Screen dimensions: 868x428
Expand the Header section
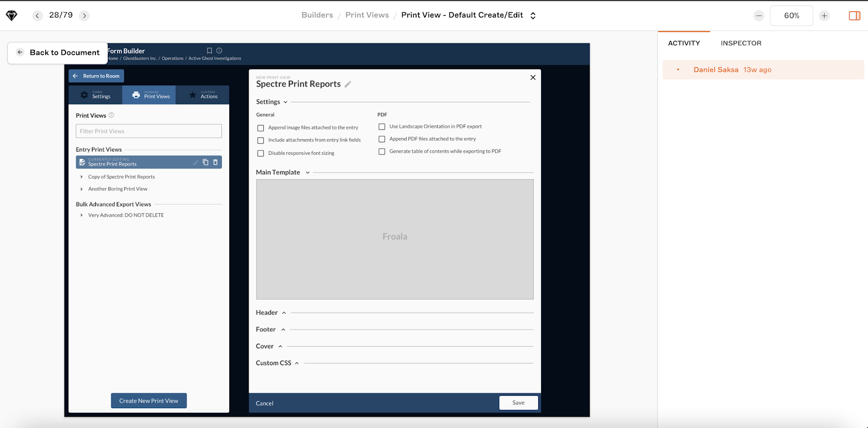pos(283,313)
